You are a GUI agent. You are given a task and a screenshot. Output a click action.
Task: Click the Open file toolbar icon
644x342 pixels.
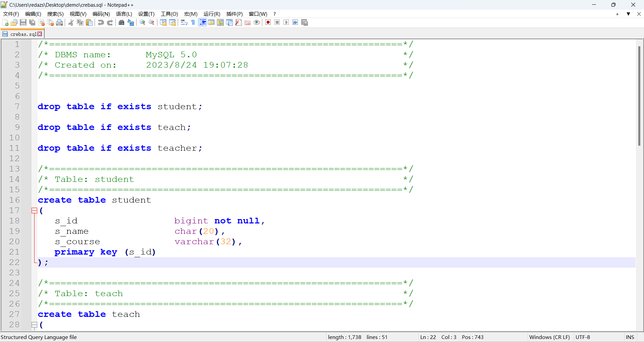click(14, 22)
